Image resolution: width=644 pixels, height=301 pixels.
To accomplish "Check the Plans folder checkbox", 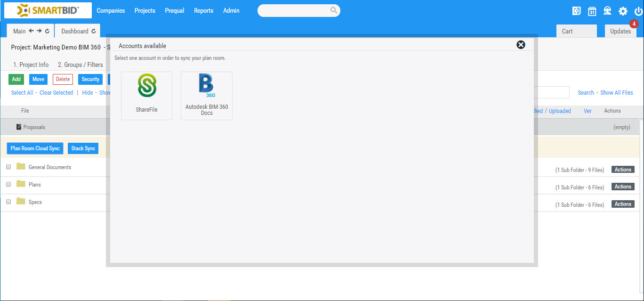I will 8,184.
